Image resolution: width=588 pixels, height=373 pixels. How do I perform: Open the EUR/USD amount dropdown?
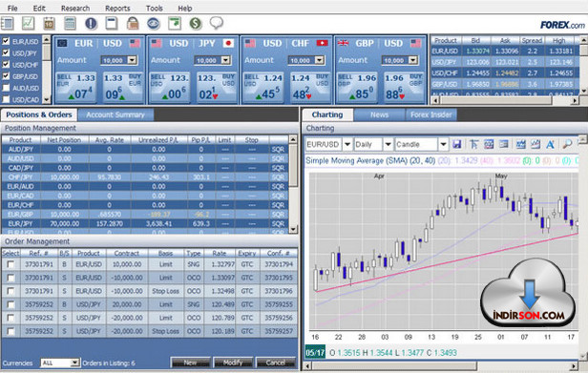click(x=132, y=60)
